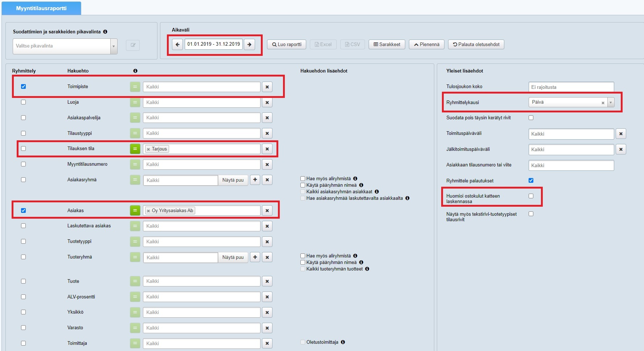Image resolution: width=644 pixels, height=351 pixels.
Task: Tick Huomioi ostokulut katteen laskennassa checkbox
Action: click(531, 196)
